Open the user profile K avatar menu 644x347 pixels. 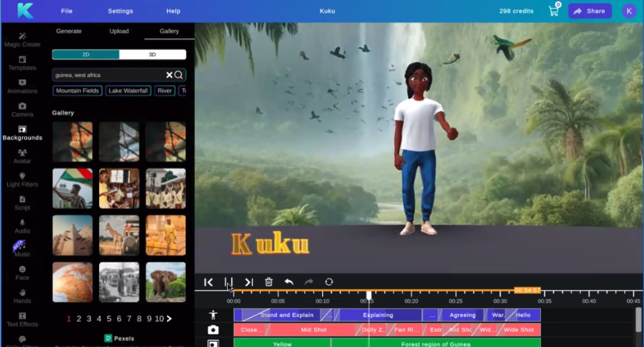coord(628,11)
